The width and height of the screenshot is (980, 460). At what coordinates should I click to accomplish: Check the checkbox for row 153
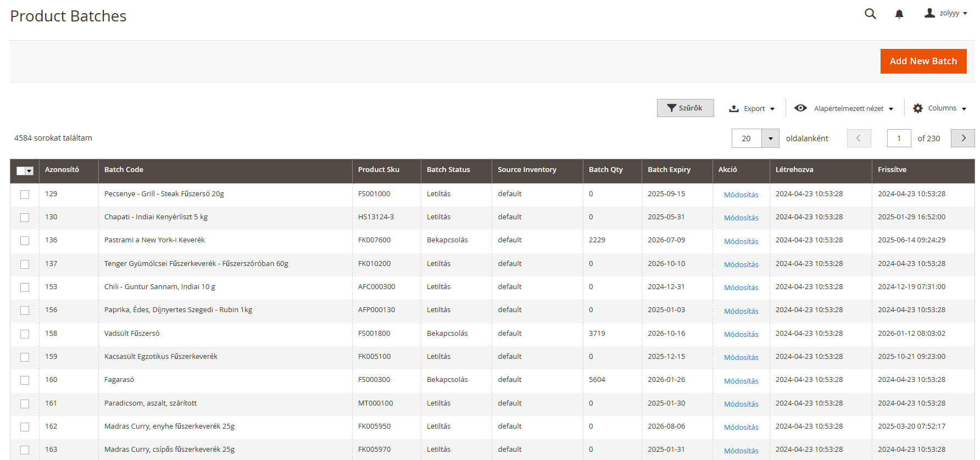(25, 287)
